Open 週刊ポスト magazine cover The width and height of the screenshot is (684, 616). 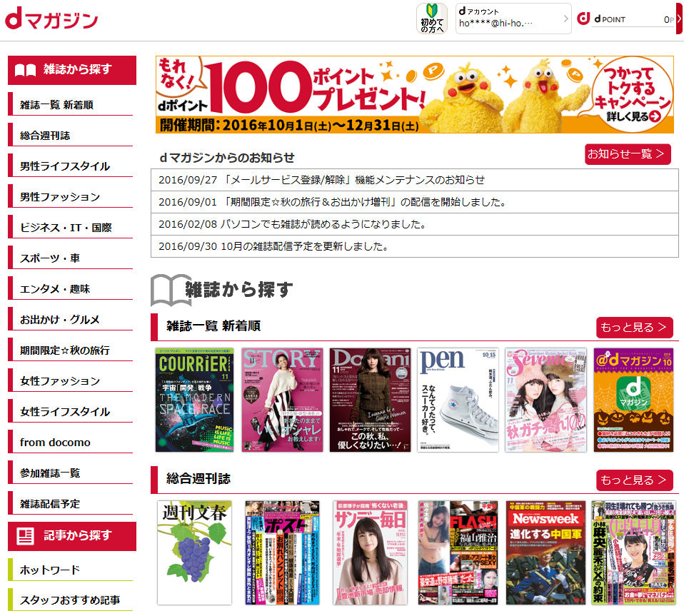[x=282, y=552]
